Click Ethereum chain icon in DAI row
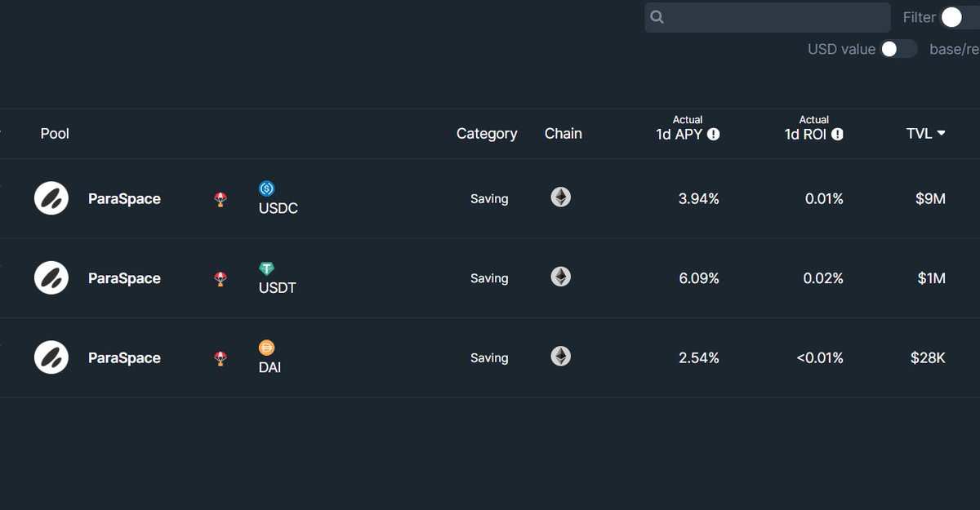The height and width of the screenshot is (510, 980). [560, 356]
